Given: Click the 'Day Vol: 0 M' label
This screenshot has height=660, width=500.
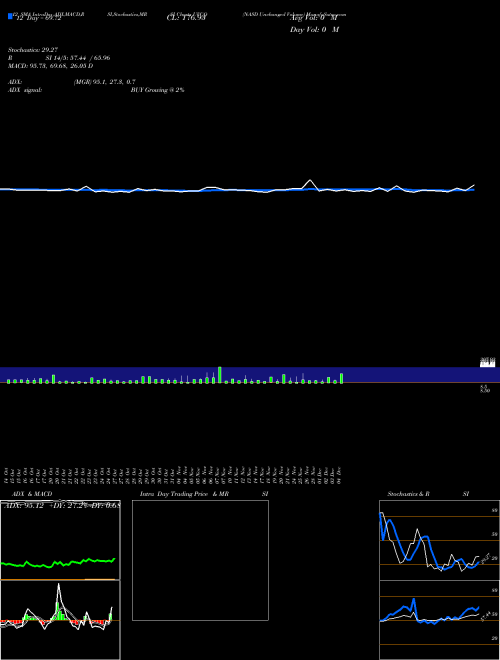Looking at the screenshot, I should click(314, 30).
